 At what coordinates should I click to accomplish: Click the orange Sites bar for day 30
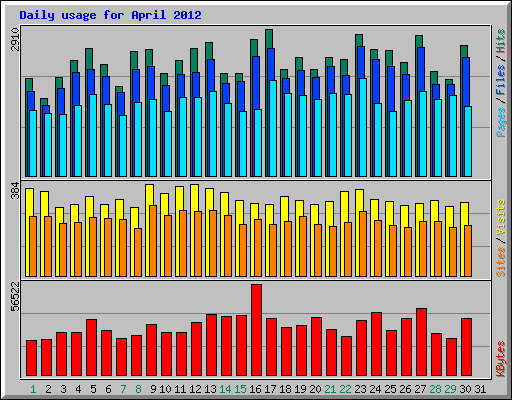468,251
